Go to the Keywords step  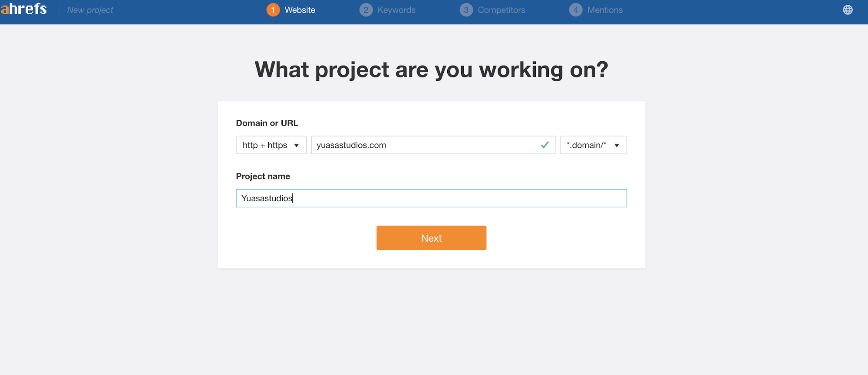tap(396, 10)
